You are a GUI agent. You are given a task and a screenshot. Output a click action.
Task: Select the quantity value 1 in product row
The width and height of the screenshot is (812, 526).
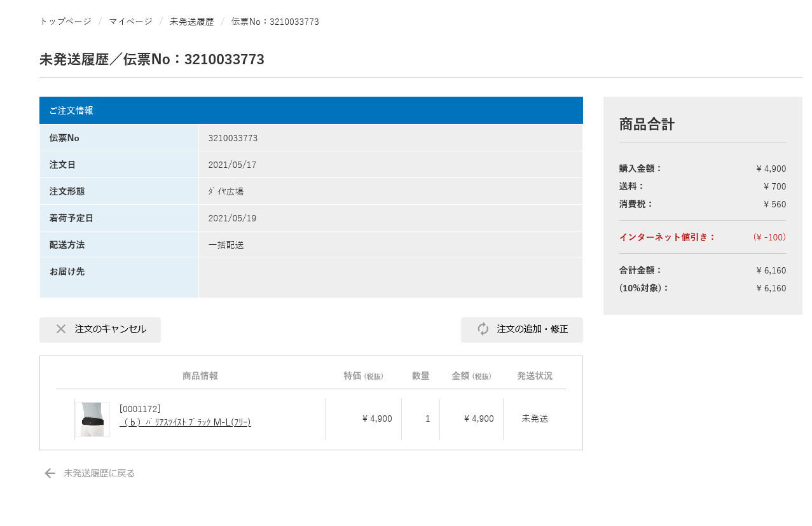pos(428,419)
